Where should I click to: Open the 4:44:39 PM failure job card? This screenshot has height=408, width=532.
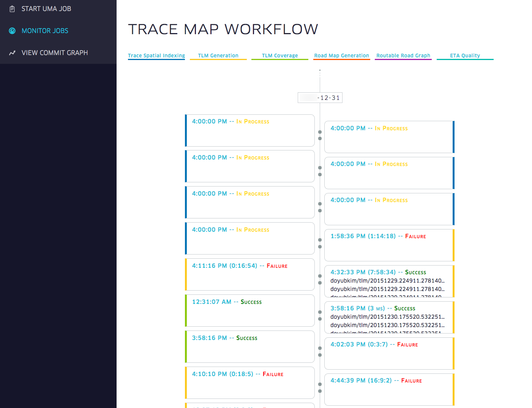click(389, 389)
